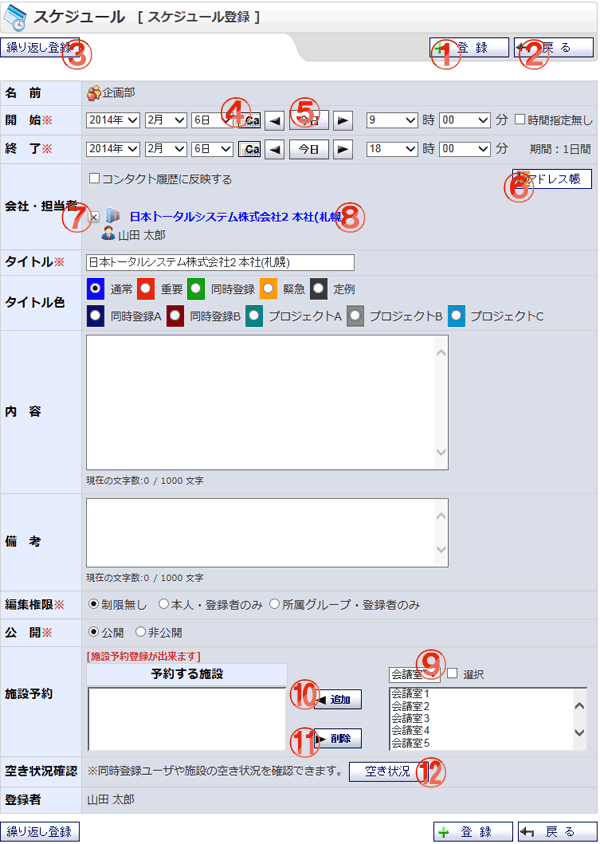Click next day arrow in end row

343,149
